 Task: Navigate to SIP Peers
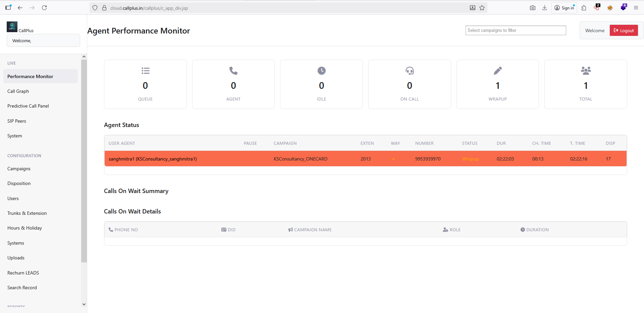(16, 121)
